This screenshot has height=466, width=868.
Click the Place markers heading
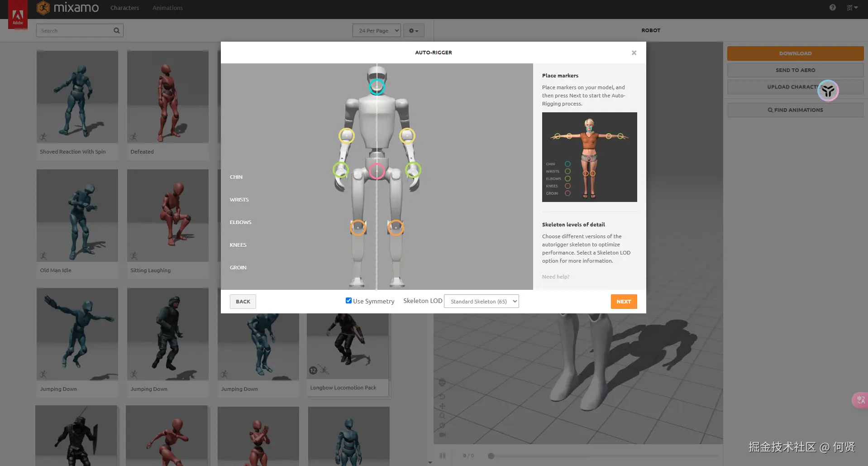pos(560,76)
